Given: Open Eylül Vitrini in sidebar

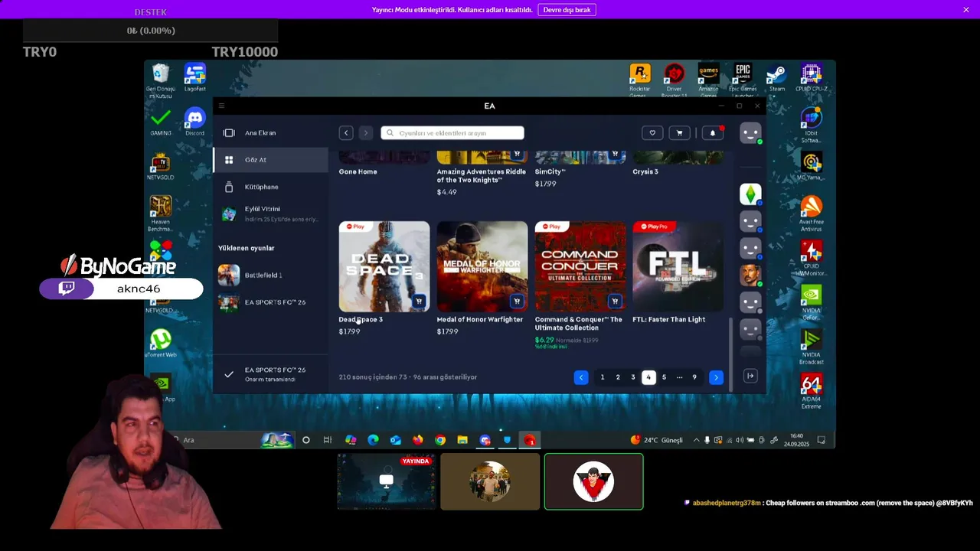Looking at the screenshot, I should 271,214.
